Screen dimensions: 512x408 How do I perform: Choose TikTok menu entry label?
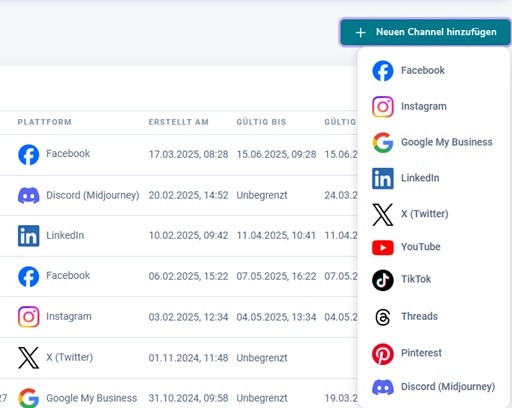click(416, 279)
